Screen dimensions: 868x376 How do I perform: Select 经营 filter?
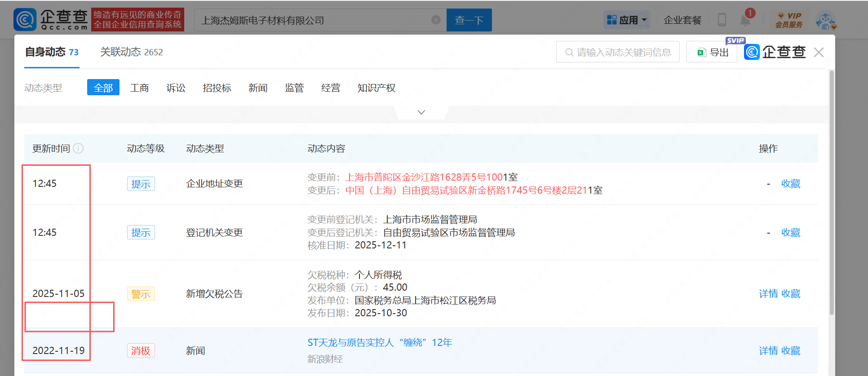coord(331,88)
